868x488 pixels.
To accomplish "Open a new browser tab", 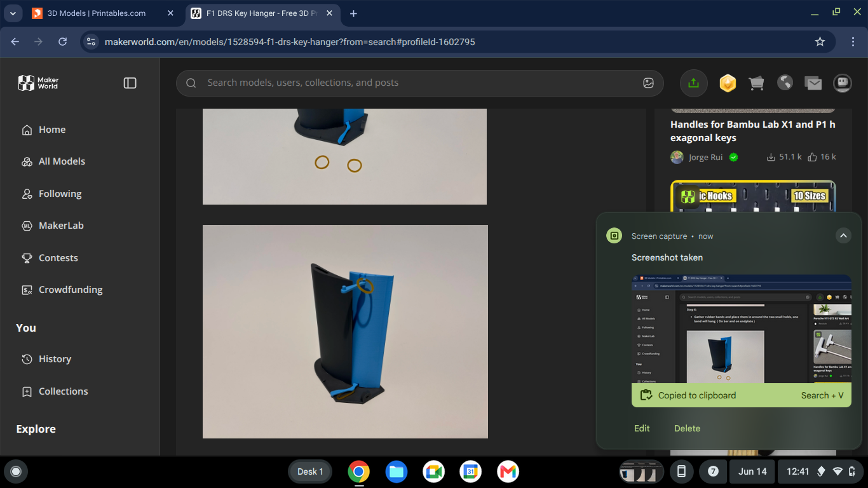I will (353, 13).
